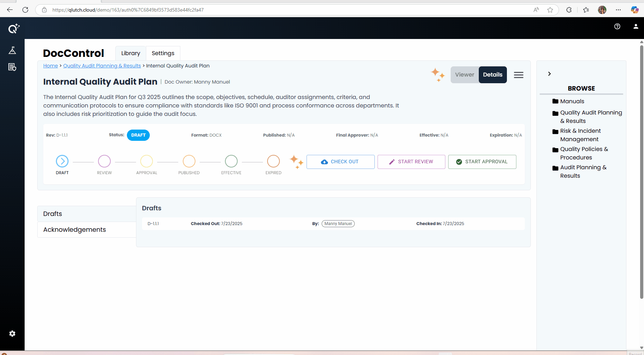Viewport: 644px width, 355px height.
Task: Open the lab flask sidebar icon
Action: click(12, 51)
